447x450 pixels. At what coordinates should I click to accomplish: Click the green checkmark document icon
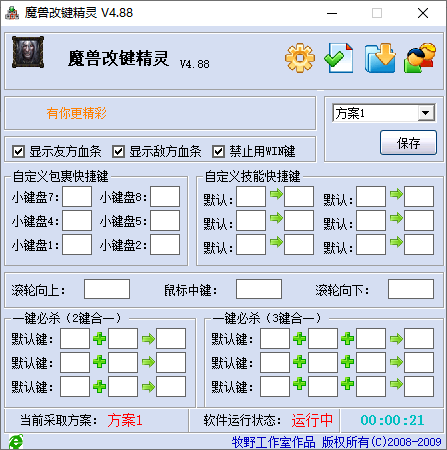[x=339, y=58]
